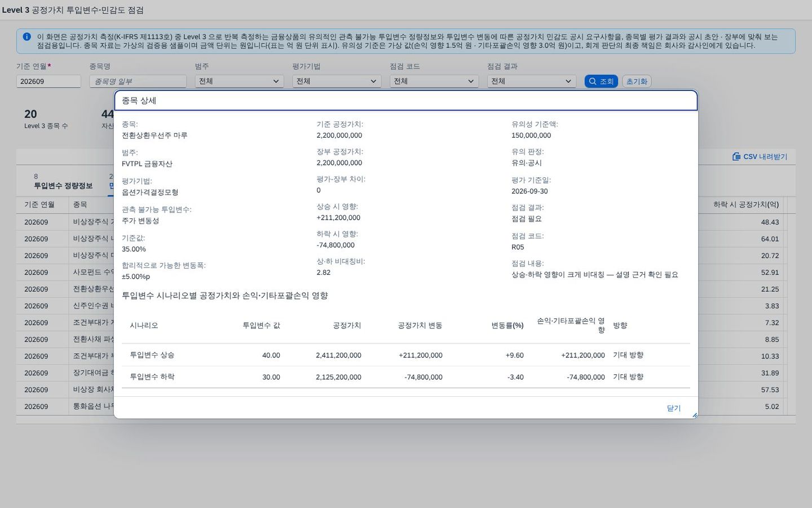Click the 시나리오 column header in dialog
Viewport: 812px width, 508px height.
point(144,326)
